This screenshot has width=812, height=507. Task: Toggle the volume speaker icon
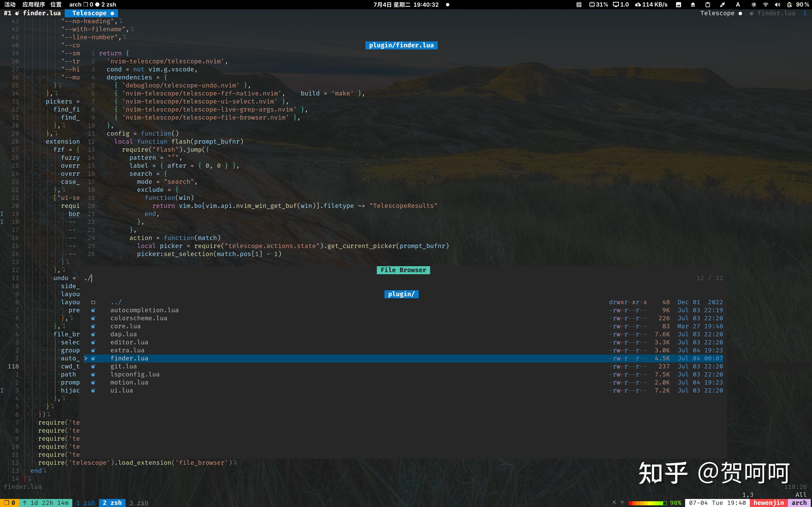pos(778,5)
